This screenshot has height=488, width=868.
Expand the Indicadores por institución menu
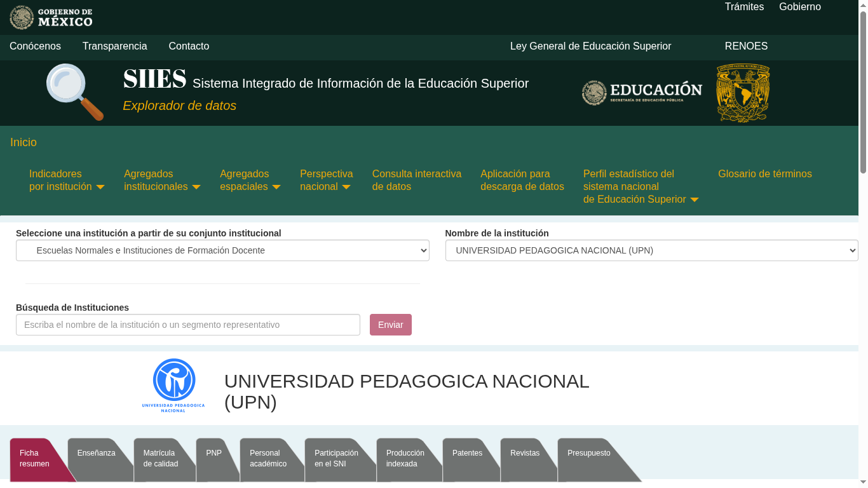(x=66, y=180)
